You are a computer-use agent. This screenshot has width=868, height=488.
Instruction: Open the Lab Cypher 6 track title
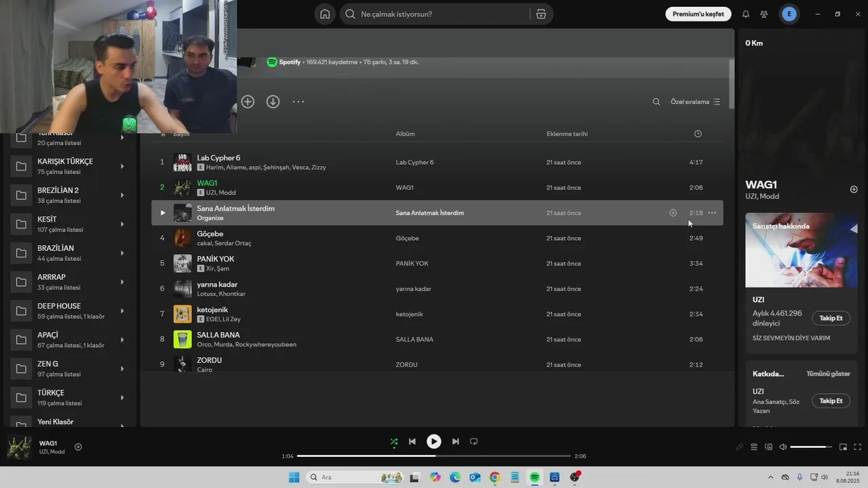218,158
